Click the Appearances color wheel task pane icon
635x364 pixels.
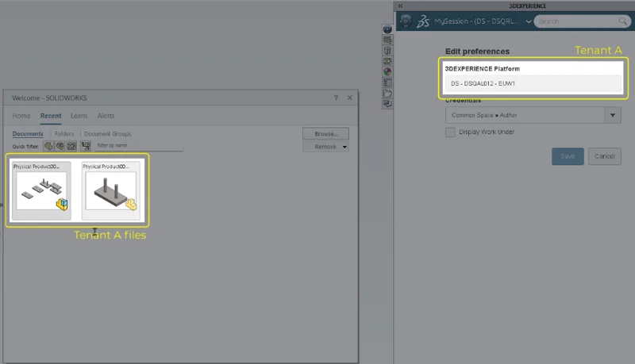387,71
